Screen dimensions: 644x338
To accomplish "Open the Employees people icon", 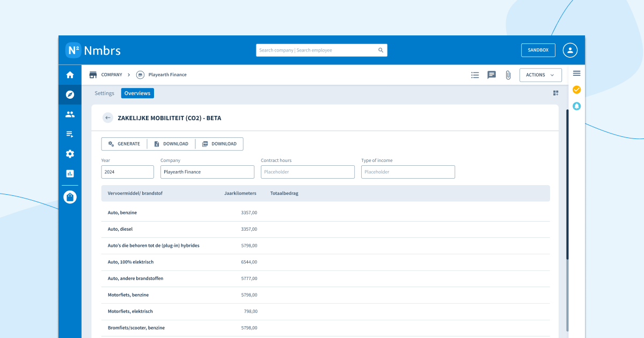I will 70,114.
